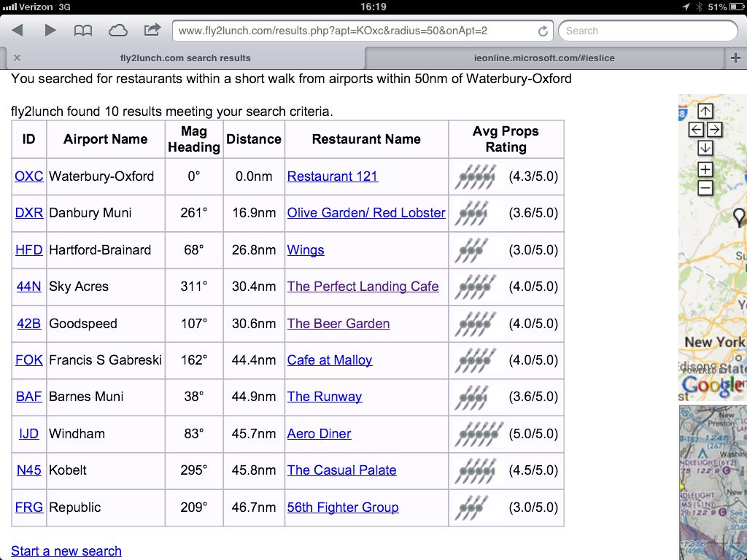Click the 16.9nm distance value
747x560 pixels.
254,213
